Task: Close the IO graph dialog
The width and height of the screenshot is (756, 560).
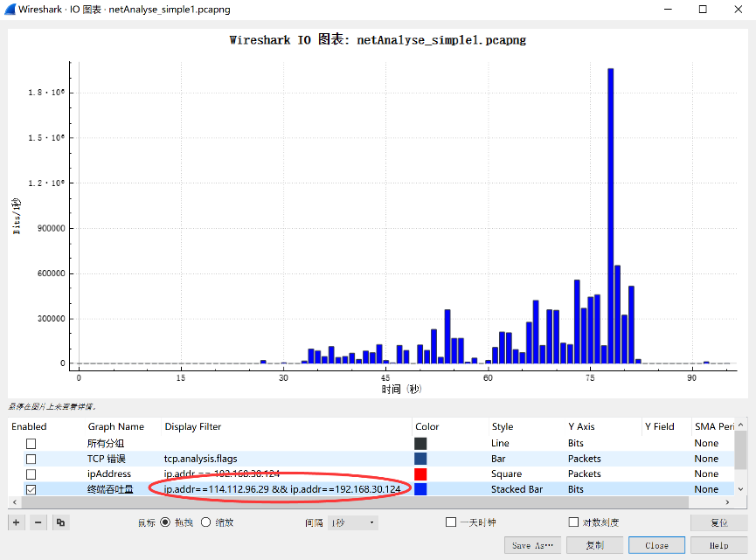Action: 656,545
